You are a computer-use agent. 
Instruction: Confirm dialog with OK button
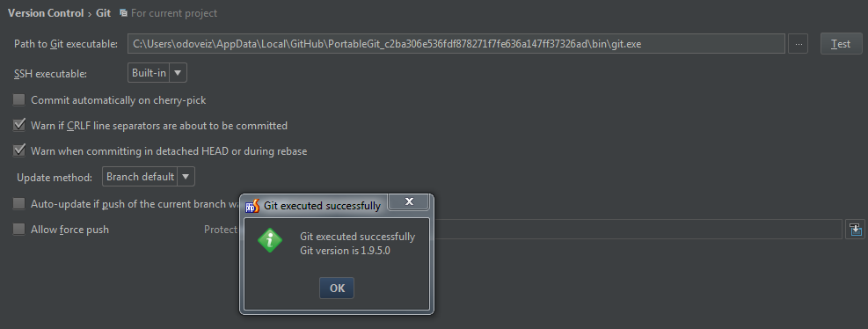point(337,288)
